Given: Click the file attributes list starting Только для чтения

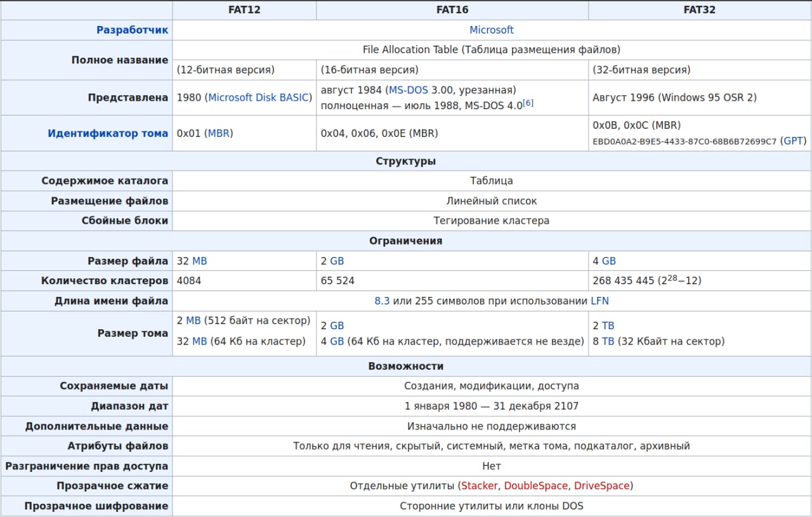Looking at the screenshot, I should [492, 446].
